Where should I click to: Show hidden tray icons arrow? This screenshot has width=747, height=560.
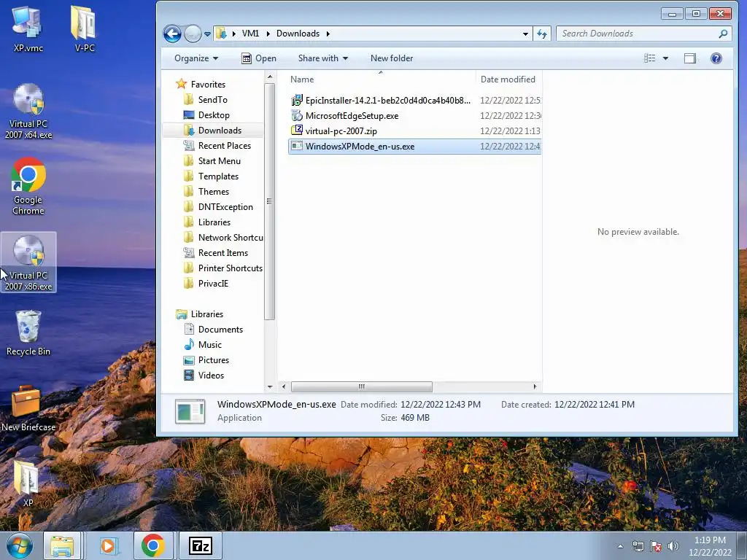tap(620, 546)
